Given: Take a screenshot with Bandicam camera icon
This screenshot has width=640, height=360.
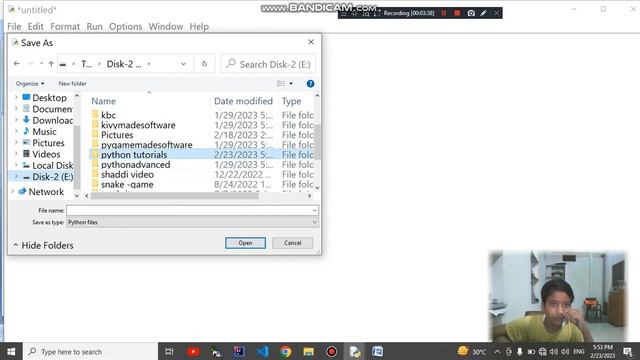Looking at the screenshot, I should [471, 13].
